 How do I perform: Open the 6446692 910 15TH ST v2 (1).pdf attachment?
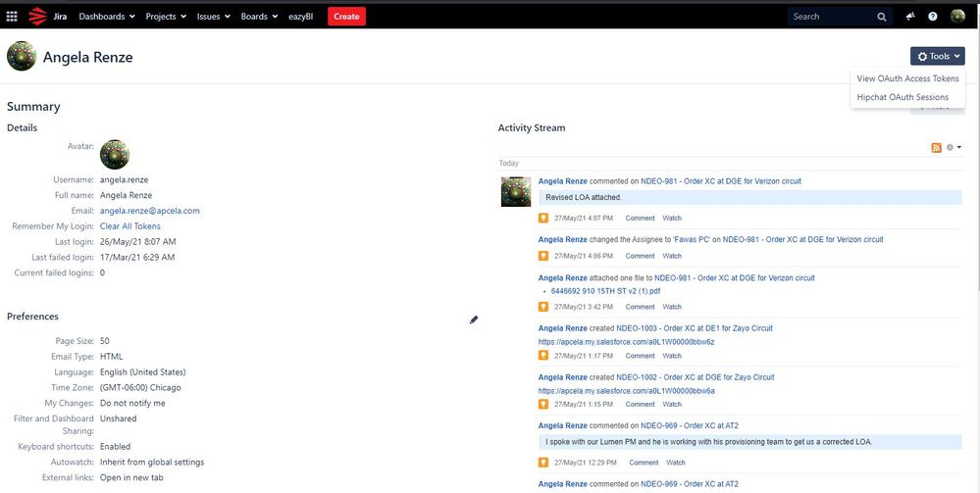click(x=605, y=291)
